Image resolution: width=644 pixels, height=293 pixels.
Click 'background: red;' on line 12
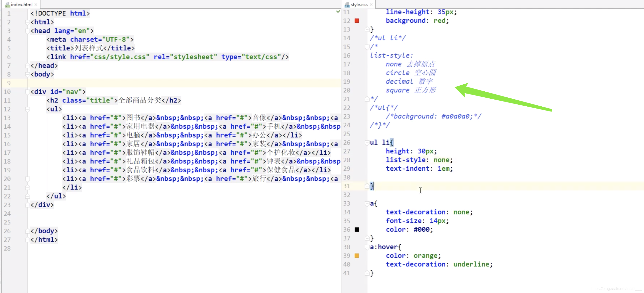[417, 21]
